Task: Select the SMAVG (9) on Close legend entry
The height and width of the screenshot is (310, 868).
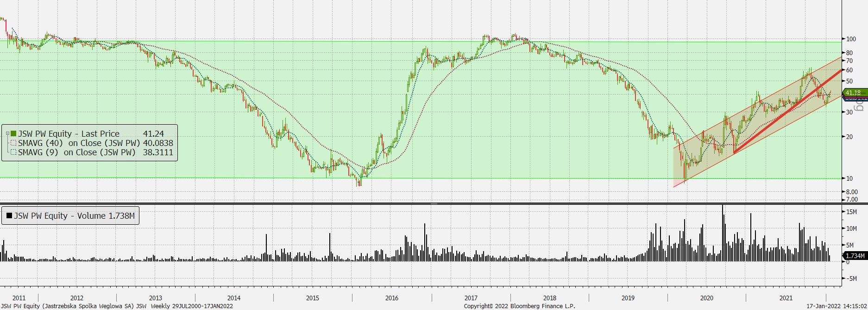Action: (77, 152)
